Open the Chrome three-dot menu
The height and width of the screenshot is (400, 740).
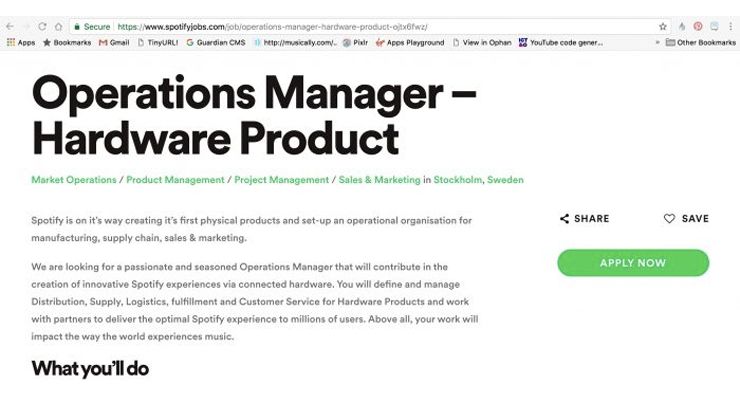(x=730, y=26)
